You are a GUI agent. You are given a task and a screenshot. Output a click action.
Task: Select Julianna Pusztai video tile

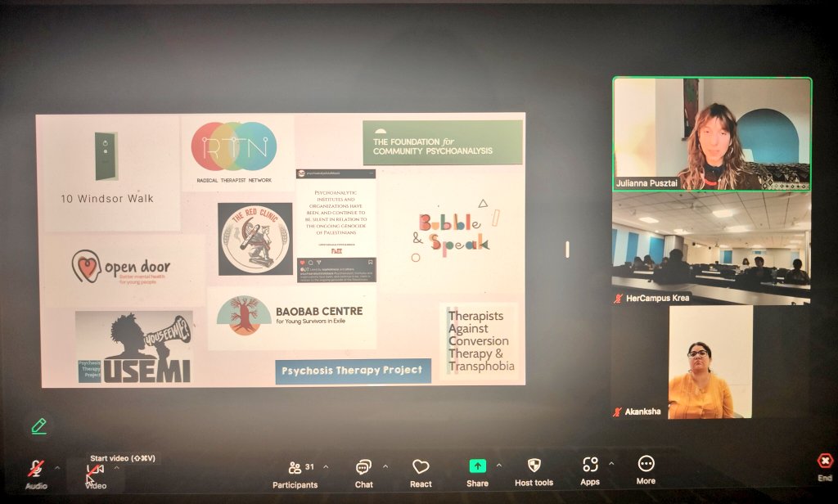tap(712, 133)
